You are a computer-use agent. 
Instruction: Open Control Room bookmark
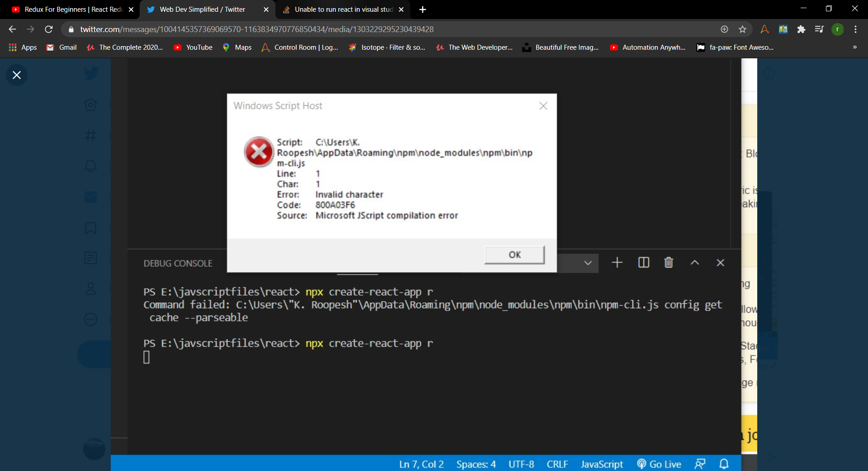(300, 47)
